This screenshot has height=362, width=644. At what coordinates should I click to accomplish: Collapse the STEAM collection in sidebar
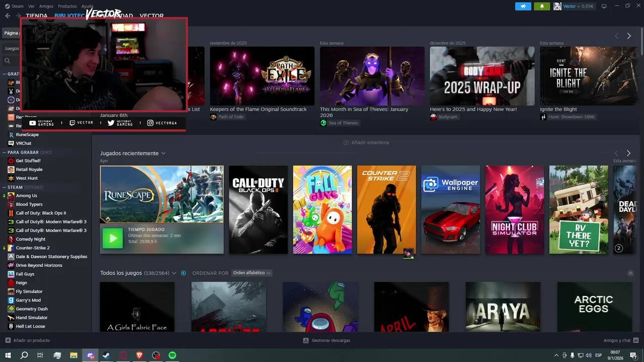click(x=5, y=187)
